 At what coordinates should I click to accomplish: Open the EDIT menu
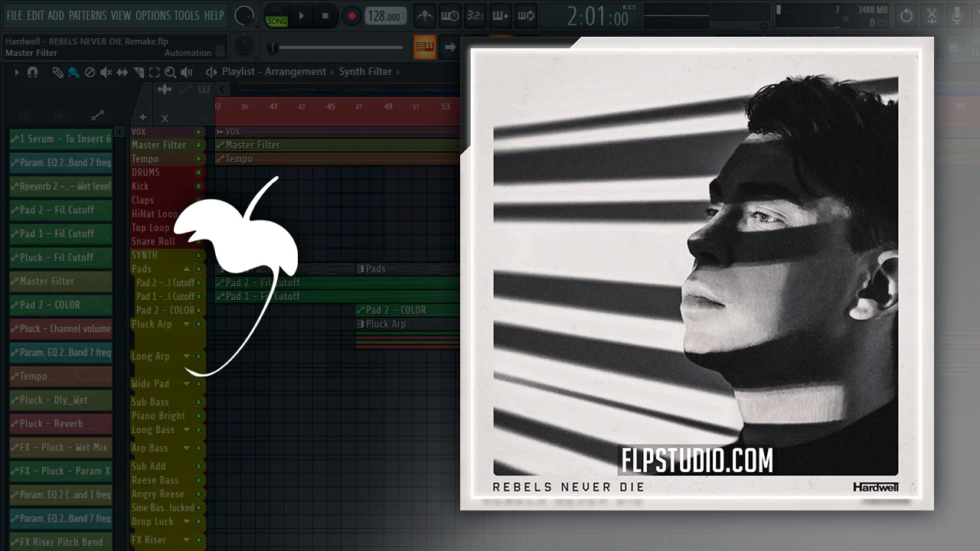(35, 15)
